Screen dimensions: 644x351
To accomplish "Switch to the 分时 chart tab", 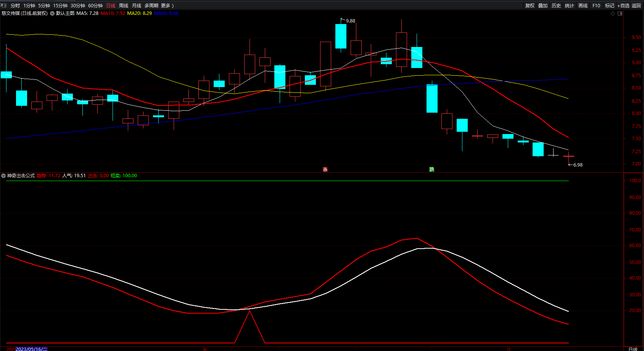I will tap(15, 6).
